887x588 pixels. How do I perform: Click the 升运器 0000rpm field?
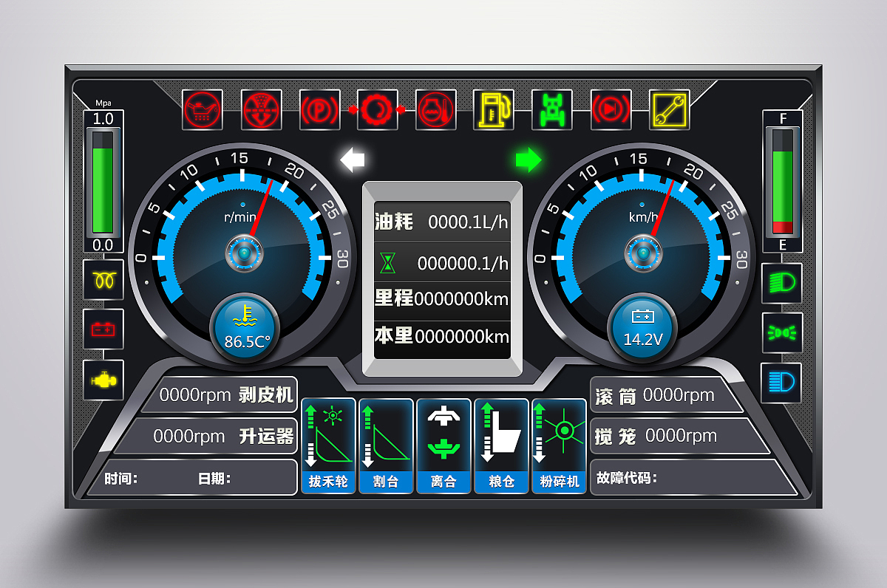pyautogui.click(x=205, y=436)
